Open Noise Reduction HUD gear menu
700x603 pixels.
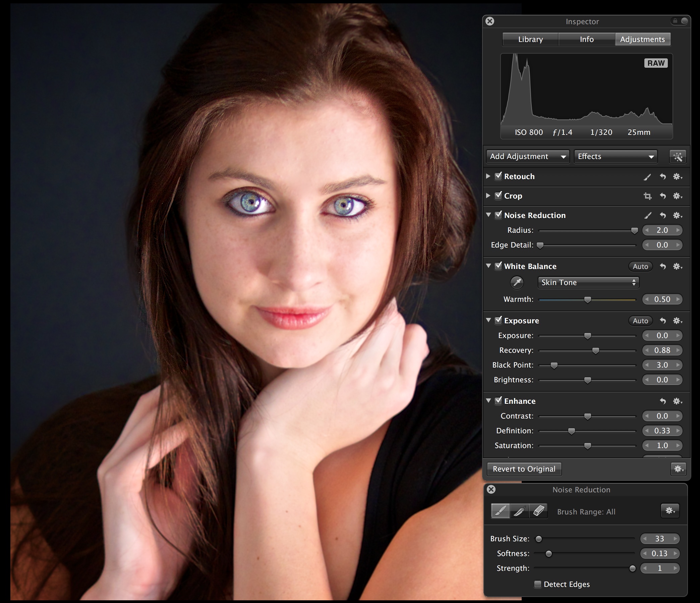point(670,511)
